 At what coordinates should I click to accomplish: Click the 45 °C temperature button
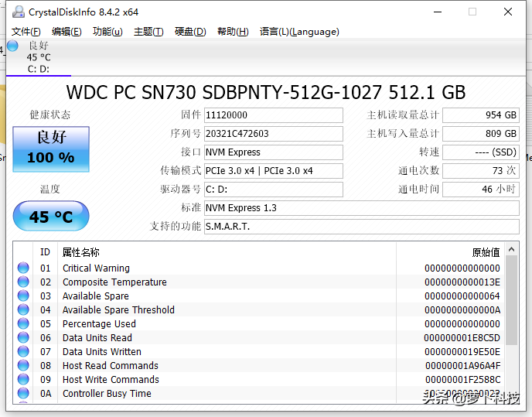pos(51,217)
